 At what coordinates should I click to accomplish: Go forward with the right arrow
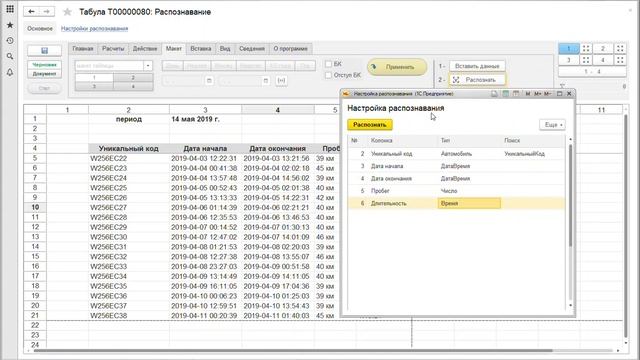coord(47,11)
